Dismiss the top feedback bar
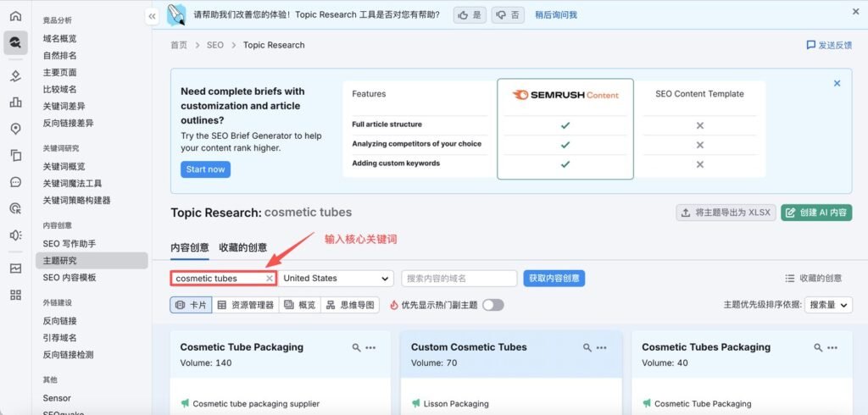This screenshot has width=868, height=415. pyautogui.click(x=855, y=12)
